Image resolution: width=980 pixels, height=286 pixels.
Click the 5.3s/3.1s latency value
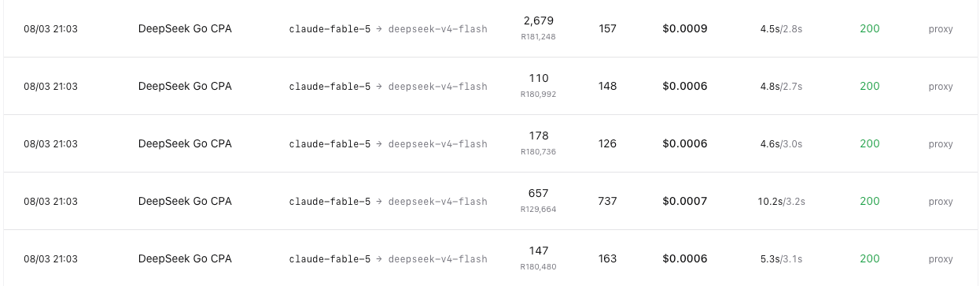pos(781,259)
